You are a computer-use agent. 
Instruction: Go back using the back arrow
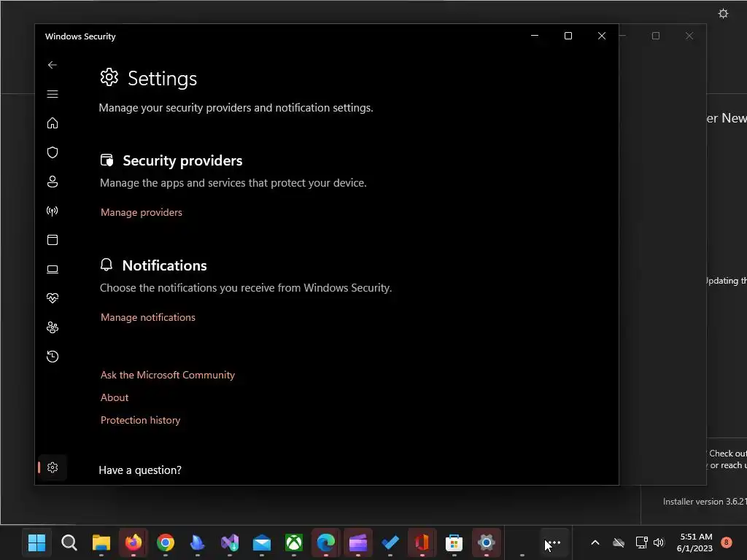tap(53, 65)
